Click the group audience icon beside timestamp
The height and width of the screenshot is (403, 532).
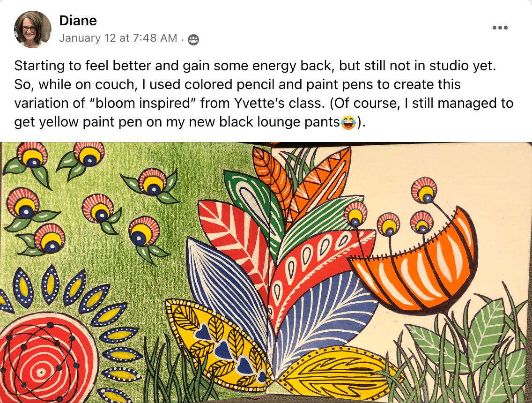pyautogui.click(x=193, y=40)
